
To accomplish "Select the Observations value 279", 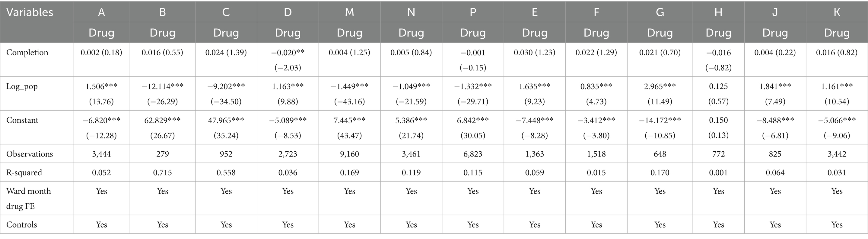I will coord(162,154).
